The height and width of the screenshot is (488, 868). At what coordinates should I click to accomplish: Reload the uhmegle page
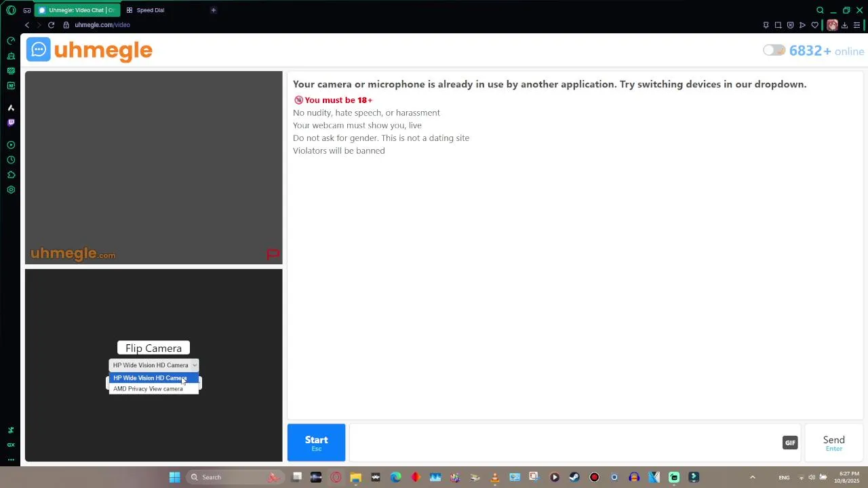point(51,25)
